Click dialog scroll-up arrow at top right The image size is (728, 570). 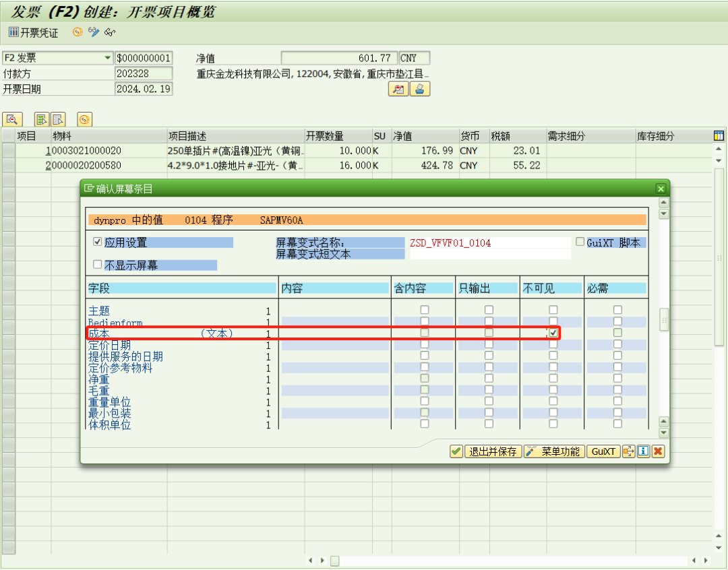tap(664, 202)
